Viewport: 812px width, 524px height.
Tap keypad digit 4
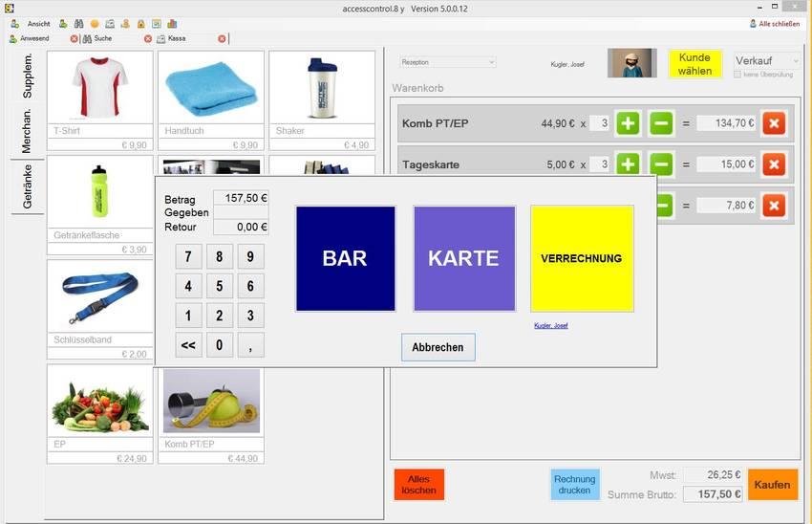click(x=188, y=286)
